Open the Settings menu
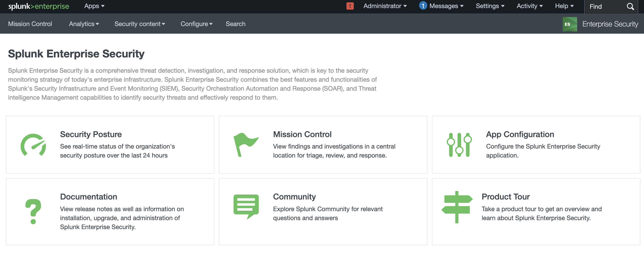Screen dimensions: 644x254 click(490, 6)
